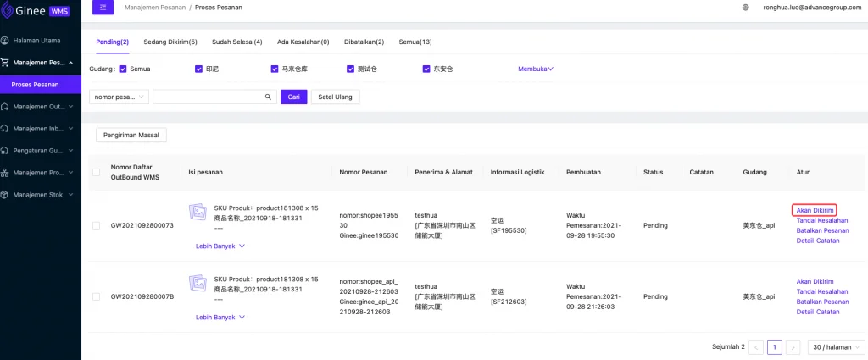The height and width of the screenshot is (360, 868).
Task: Open Catatan for order GW2021092800073
Action: [x=828, y=241]
